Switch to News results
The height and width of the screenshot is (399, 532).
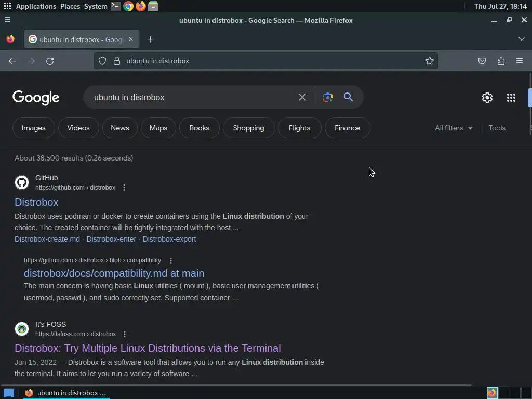click(120, 128)
